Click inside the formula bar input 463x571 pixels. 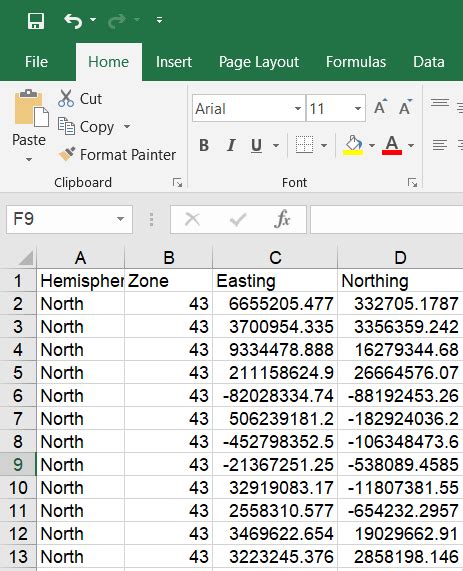click(387, 219)
